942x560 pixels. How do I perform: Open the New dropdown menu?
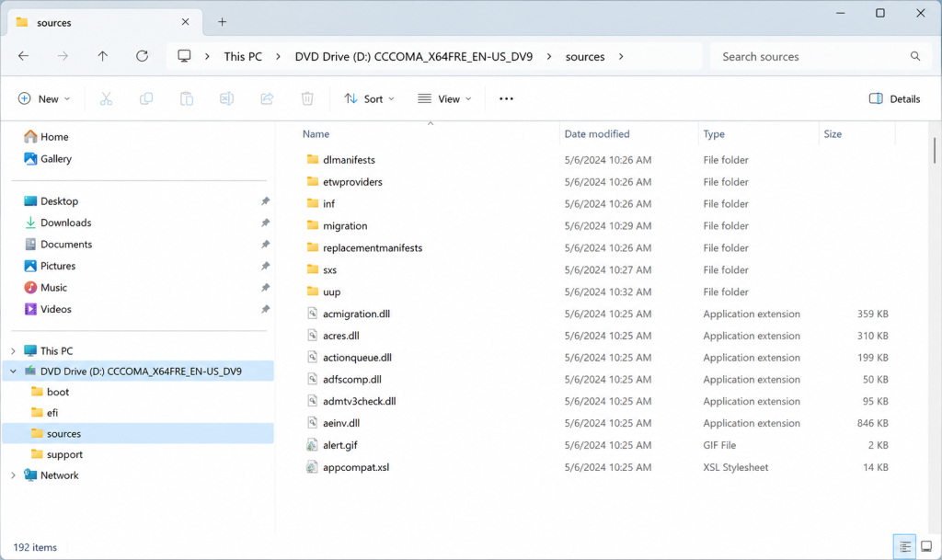[x=44, y=99]
